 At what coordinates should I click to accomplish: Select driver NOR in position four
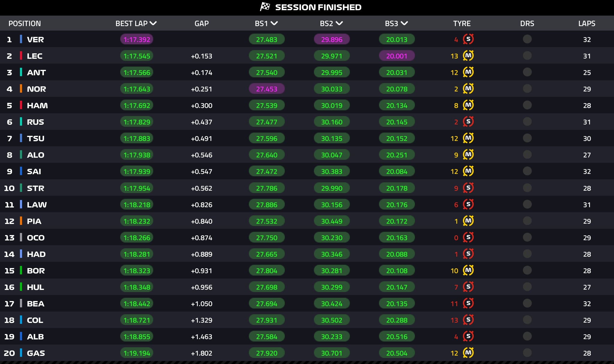pos(36,89)
